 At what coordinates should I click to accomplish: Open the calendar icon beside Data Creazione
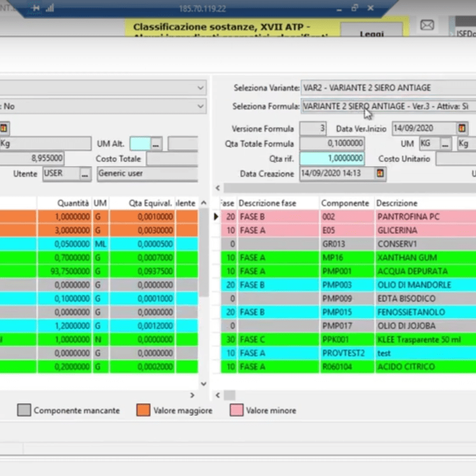tap(380, 173)
